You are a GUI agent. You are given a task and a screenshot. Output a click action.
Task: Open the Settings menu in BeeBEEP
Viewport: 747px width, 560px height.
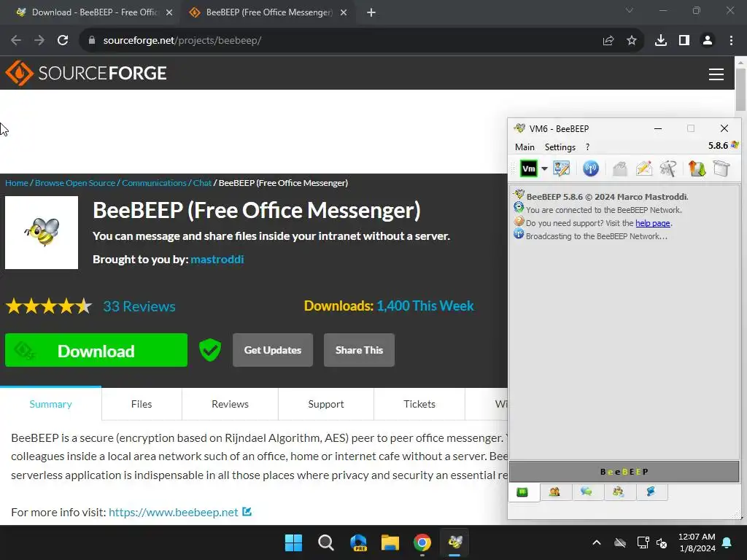[560, 147]
